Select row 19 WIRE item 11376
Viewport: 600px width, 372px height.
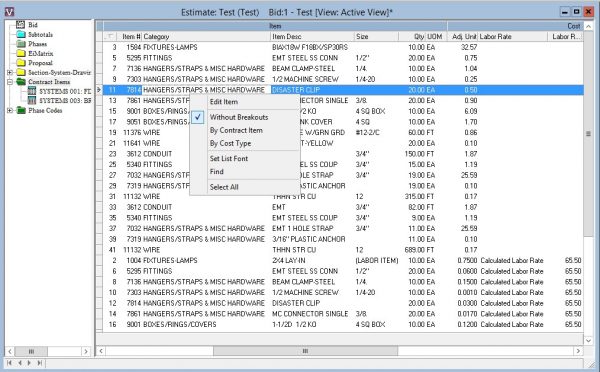343,132
